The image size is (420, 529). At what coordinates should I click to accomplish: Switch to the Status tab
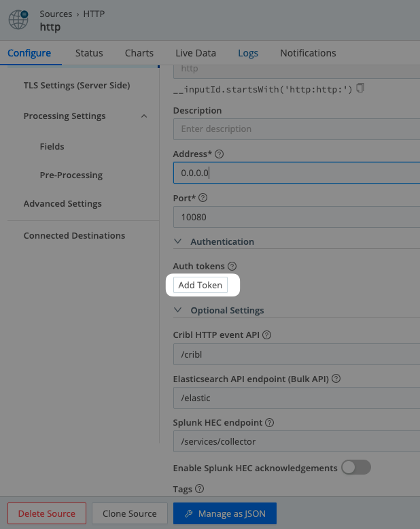[89, 53]
